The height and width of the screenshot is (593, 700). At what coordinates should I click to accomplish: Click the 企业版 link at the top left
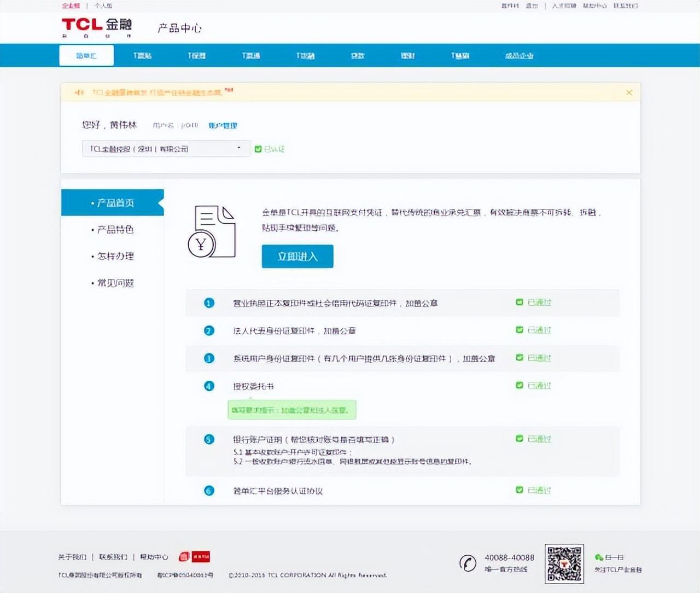tap(71, 5)
